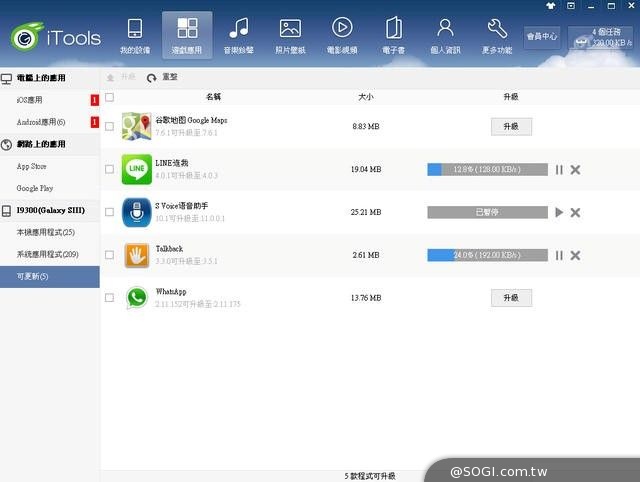Click the Talkback download progress bar
This screenshot has height=482, width=640.
[487, 255]
